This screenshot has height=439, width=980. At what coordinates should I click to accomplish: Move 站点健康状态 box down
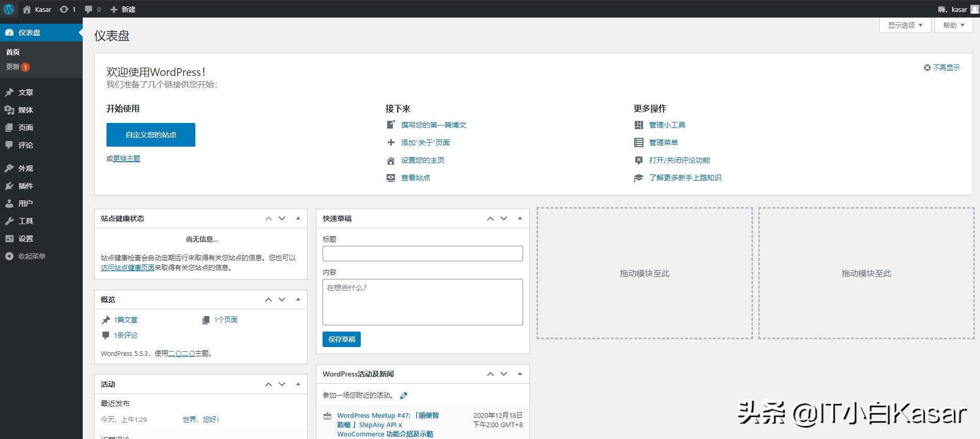point(282,218)
